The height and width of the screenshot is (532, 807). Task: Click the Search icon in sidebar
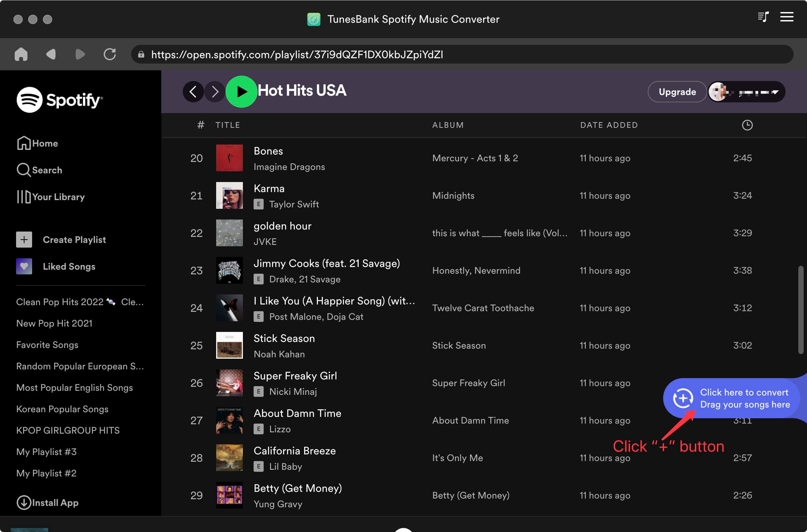tap(23, 170)
